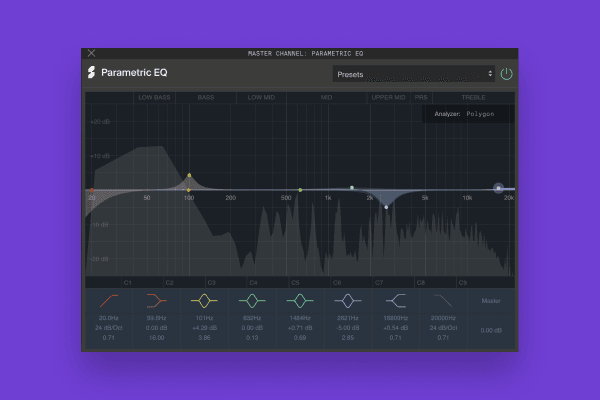Click the low-shelf filter icon at 99.8Hz
The height and width of the screenshot is (400, 600).
pyautogui.click(x=157, y=301)
